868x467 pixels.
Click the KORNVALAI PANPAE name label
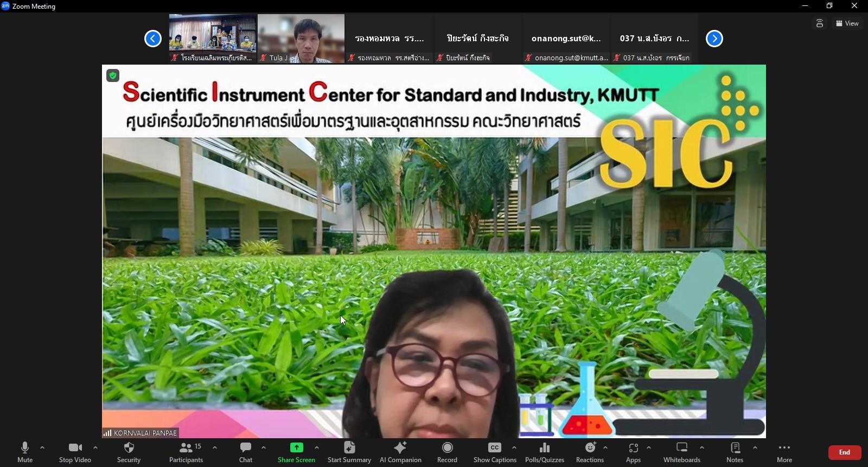(x=145, y=433)
